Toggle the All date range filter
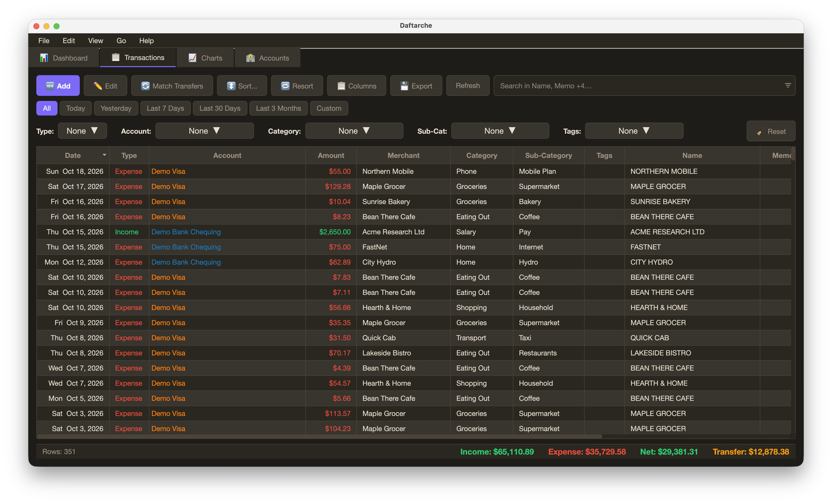 click(x=47, y=108)
